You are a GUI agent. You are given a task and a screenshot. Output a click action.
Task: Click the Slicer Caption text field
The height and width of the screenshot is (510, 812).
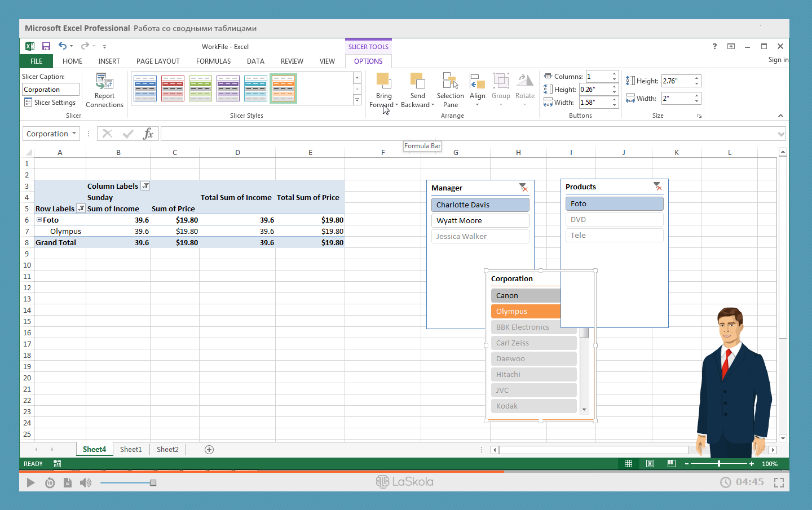click(x=51, y=90)
